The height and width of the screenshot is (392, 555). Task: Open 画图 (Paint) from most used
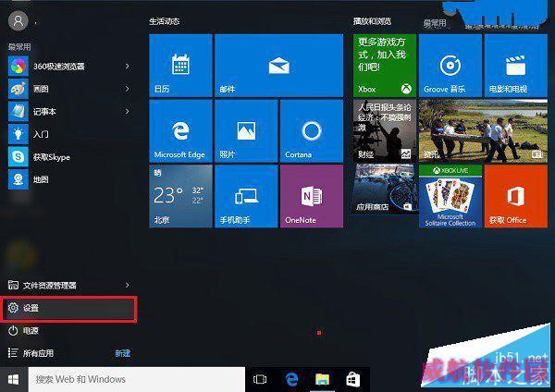(69, 89)
